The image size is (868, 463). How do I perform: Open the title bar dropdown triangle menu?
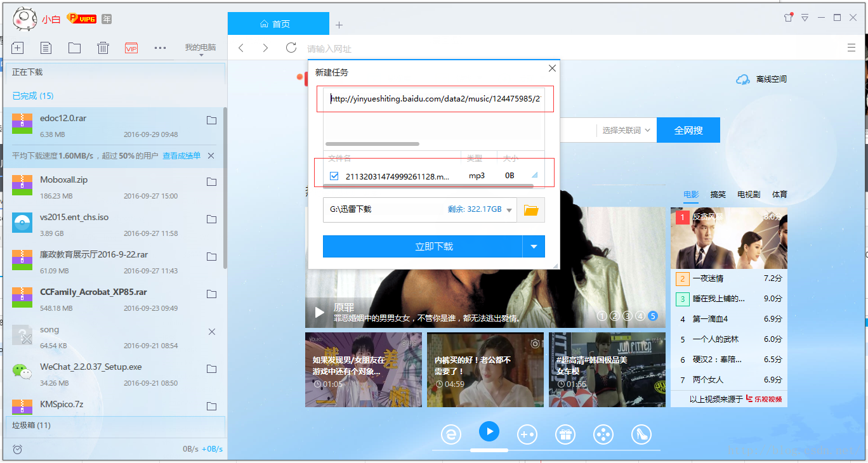805,18
